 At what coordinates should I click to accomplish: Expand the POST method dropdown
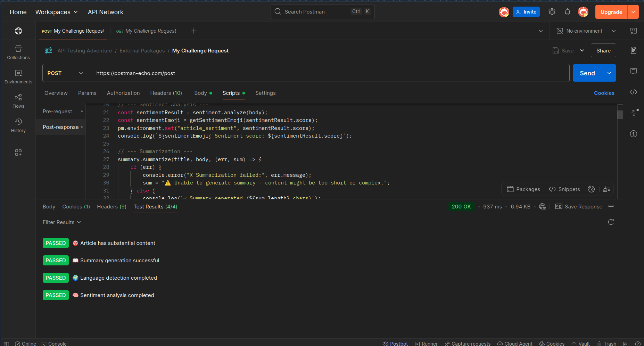[x=65, y=73]
